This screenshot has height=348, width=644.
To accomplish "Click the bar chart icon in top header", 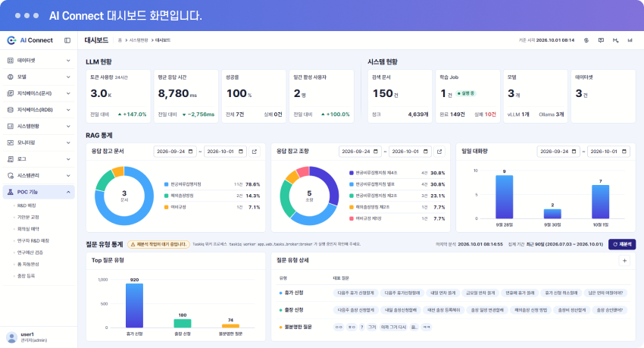I will [x=630, y=40].
